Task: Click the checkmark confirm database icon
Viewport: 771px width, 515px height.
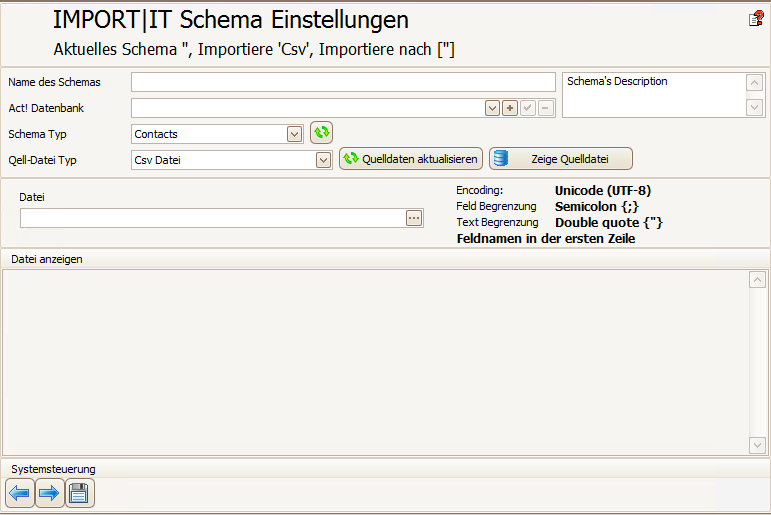Action: point(528,108)
